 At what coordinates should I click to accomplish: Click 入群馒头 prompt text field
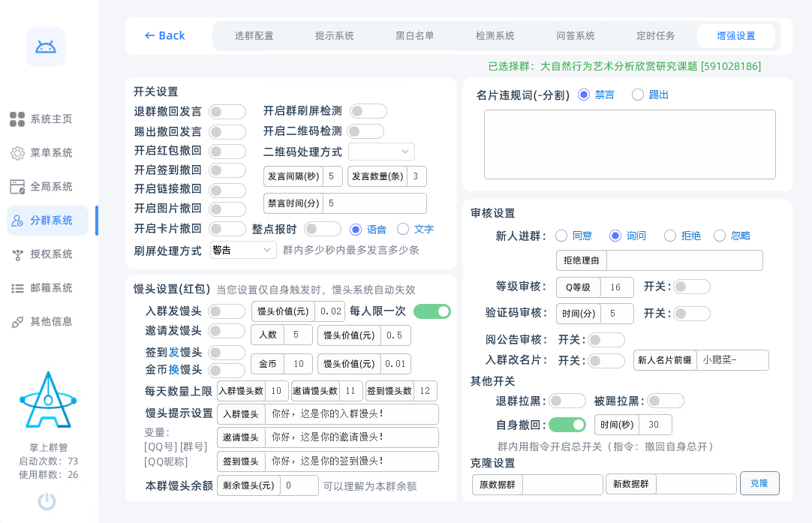(x=352, y=414)
